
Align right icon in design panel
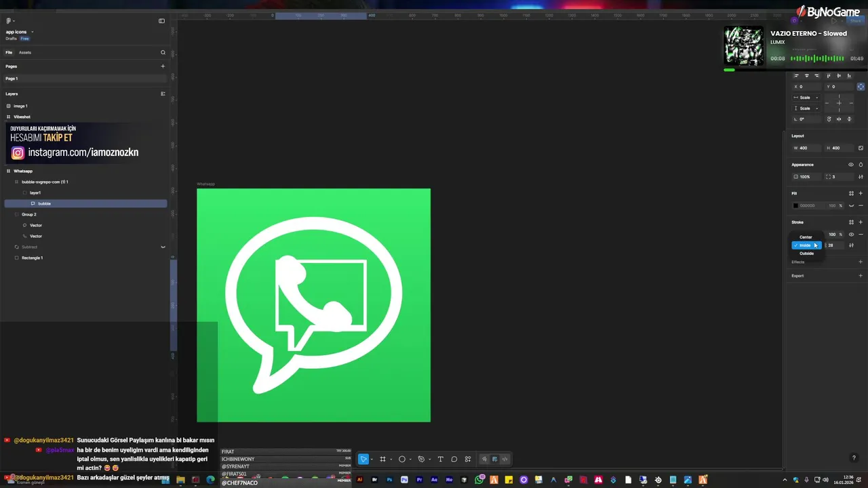[x=816, y=75]
